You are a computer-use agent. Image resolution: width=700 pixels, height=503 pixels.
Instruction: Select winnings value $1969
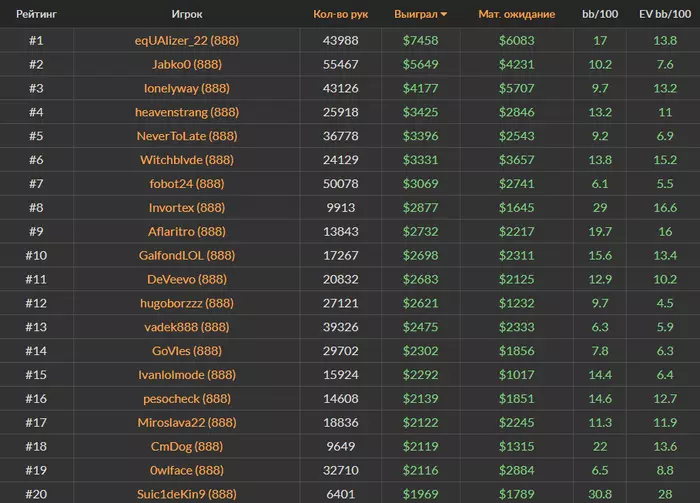(x=421, y=495)
